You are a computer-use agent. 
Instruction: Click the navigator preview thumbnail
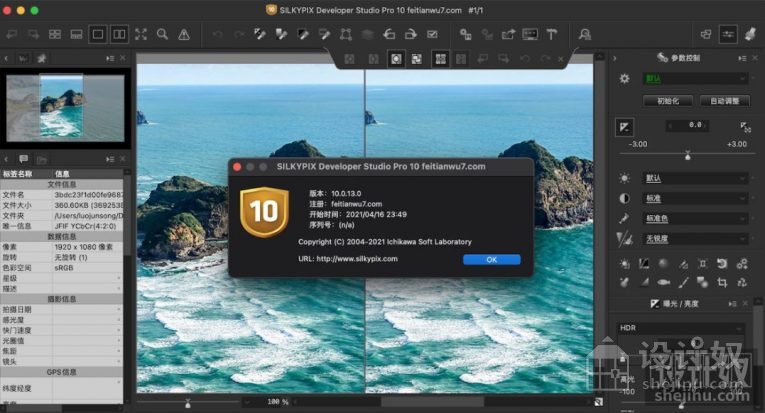tap(65, 107)
